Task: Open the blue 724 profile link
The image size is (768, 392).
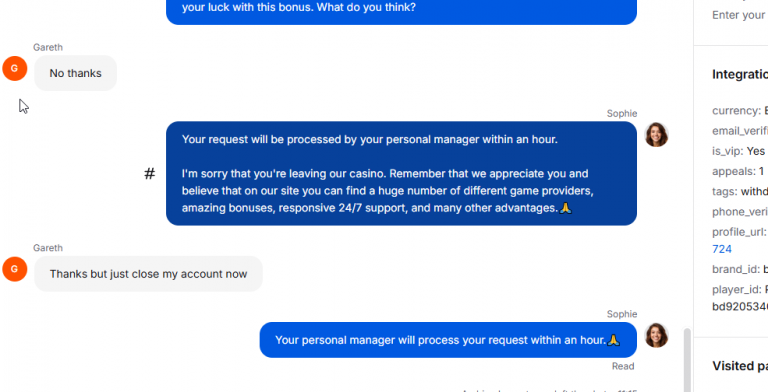Action: point(721,249)
